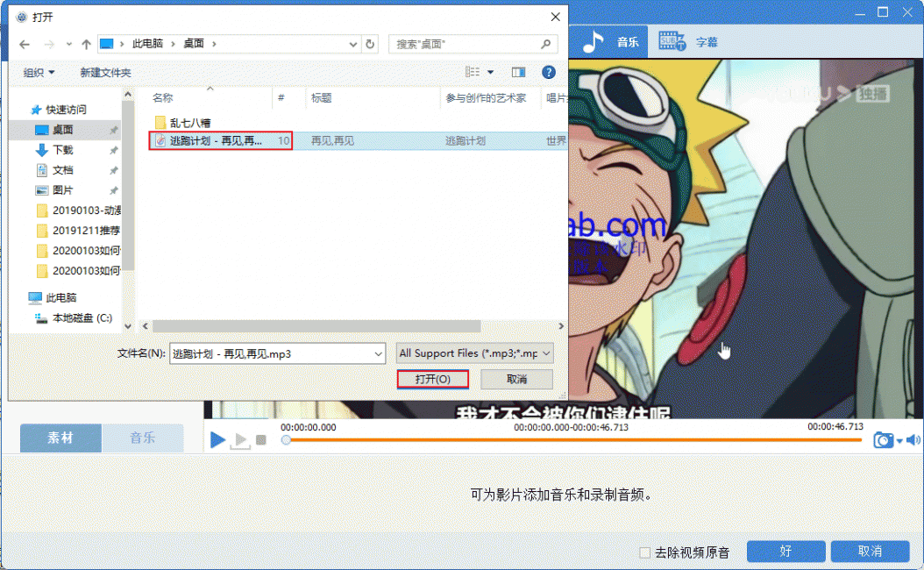Mute audio with the speaker icon
The width and height of the screenshot is (924, 570).
pyautogui.click(x=913, y=439)
